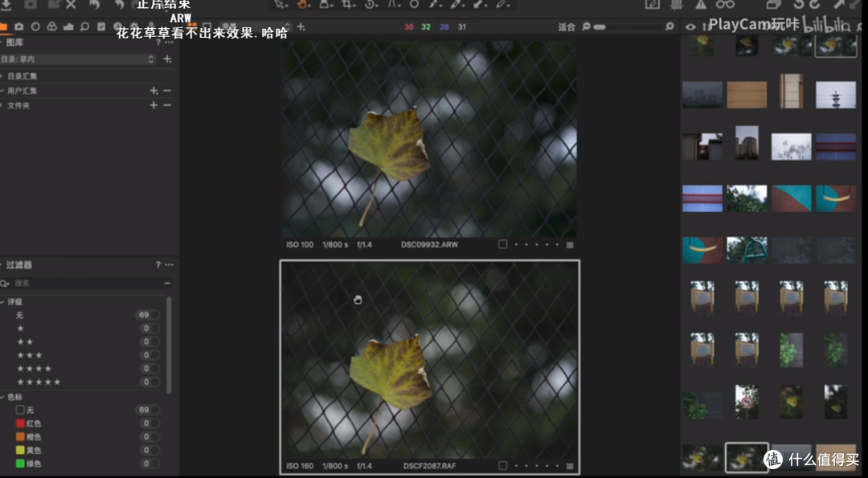868x478 pixels.
Task: Expand the 文件夹 section
Action: (x=2, y=105)
